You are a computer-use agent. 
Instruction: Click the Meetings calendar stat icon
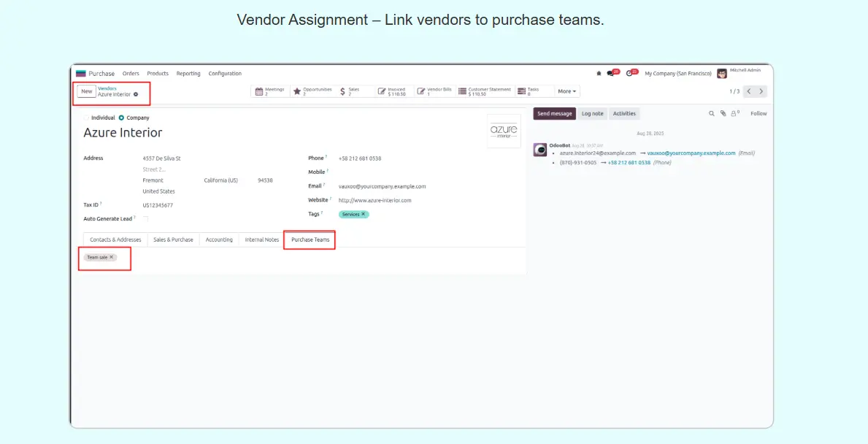259,91
